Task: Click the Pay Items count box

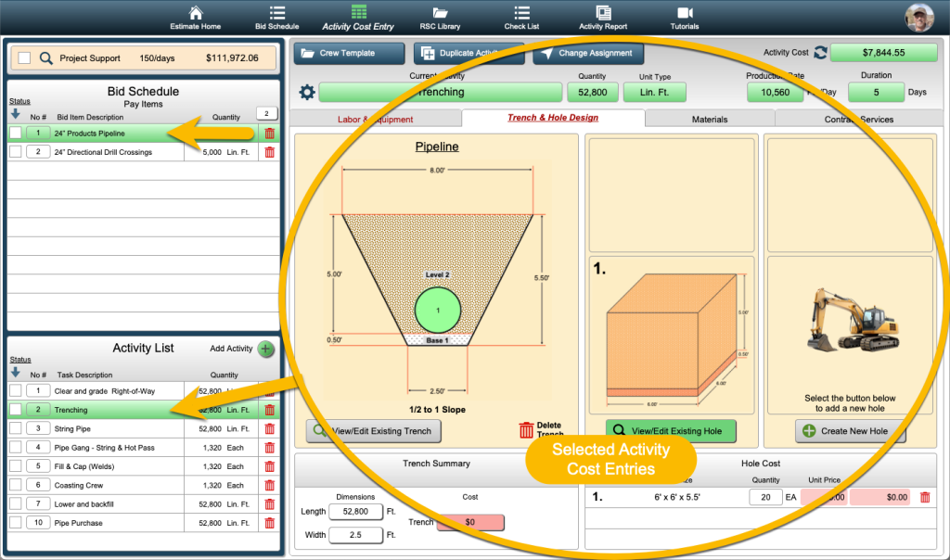Action: [x=266, y=113]
